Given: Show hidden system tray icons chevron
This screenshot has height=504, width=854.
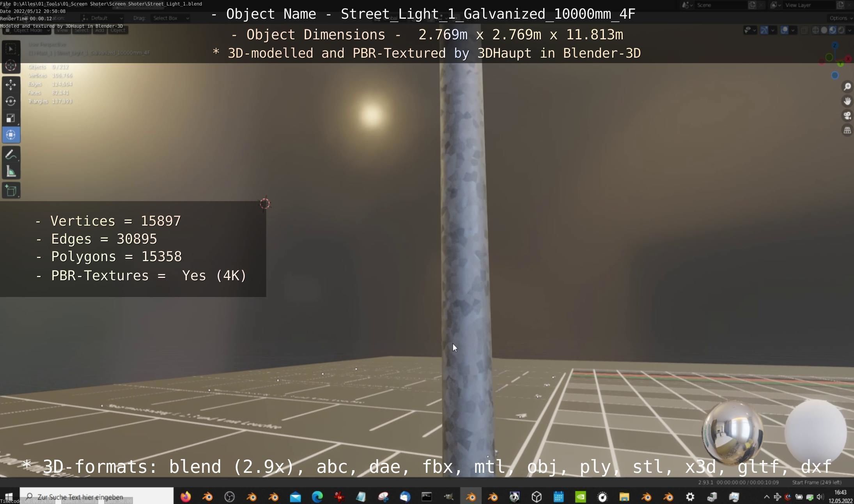Looking at the screenshot, I should 766,497.
